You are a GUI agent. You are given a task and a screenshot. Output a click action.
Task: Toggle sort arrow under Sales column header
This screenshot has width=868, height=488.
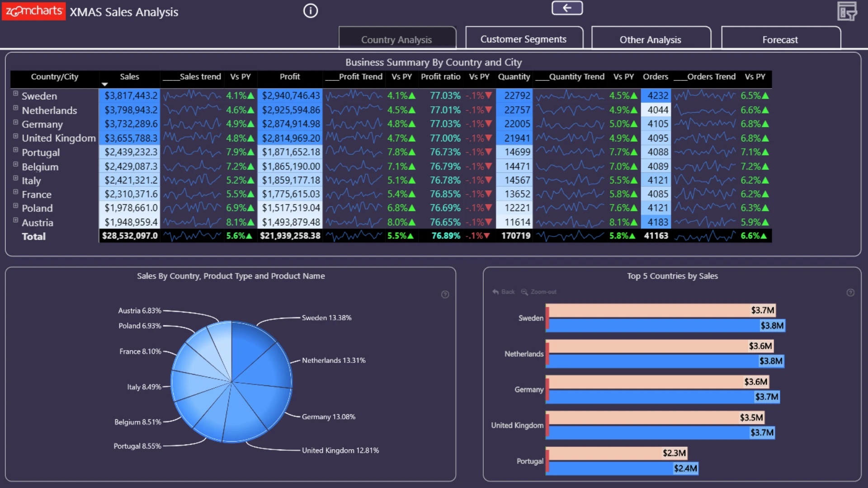(x=105, y=84)
